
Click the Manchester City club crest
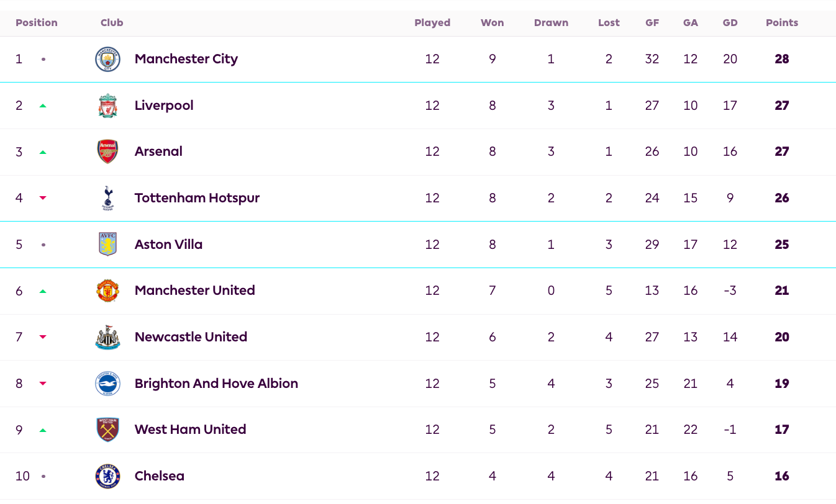[x=107, y=60]
